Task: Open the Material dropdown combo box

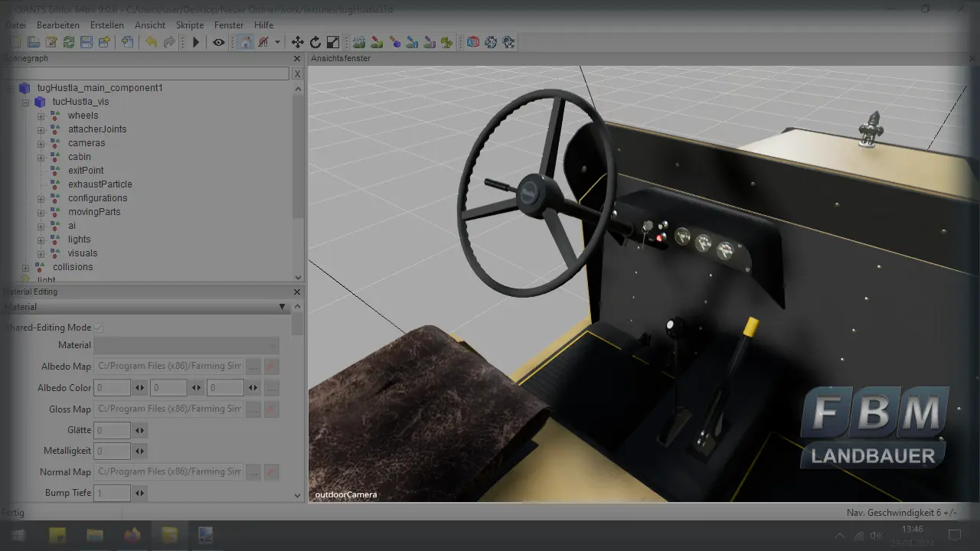Action: pos(186,345)
